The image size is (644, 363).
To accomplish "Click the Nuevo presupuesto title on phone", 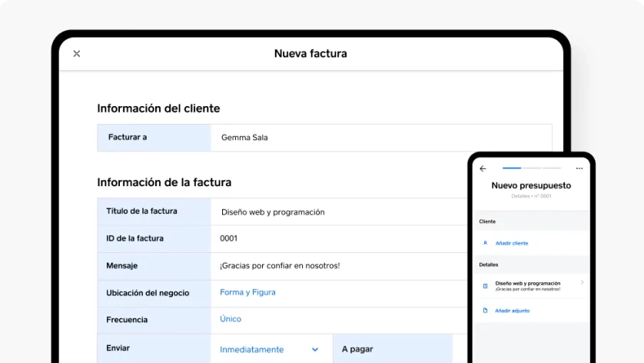I will click(531, 185).
